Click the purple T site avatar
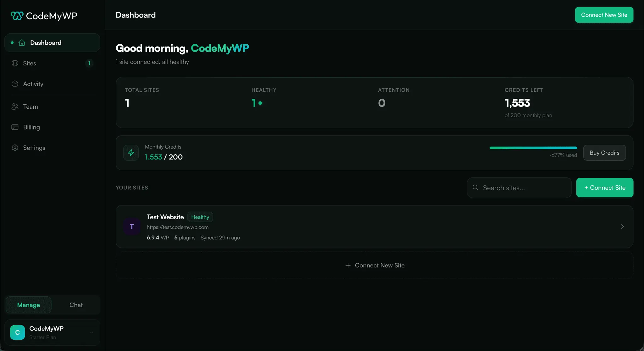Image resolution: width=644 pixels, height=351 pixels. 132,227
